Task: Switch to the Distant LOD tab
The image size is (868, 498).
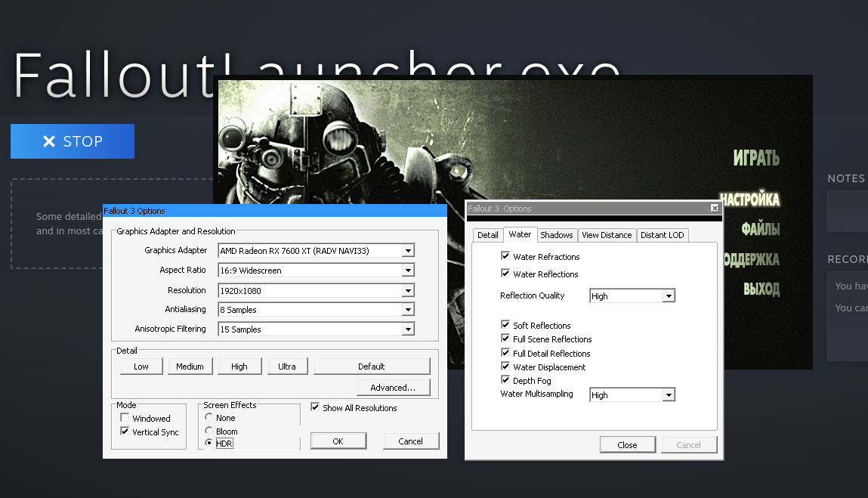Action: point(662,235)
